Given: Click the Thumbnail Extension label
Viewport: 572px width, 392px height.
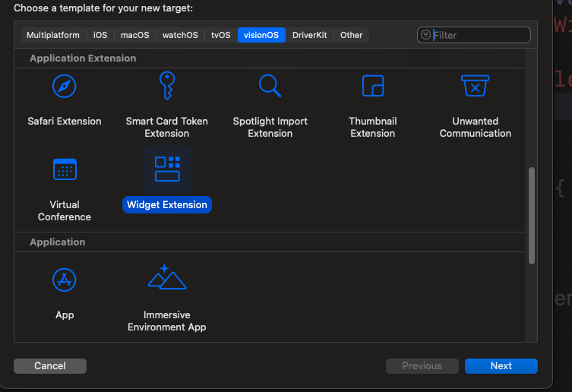Looking at the screenshot, I should [373, 127].
